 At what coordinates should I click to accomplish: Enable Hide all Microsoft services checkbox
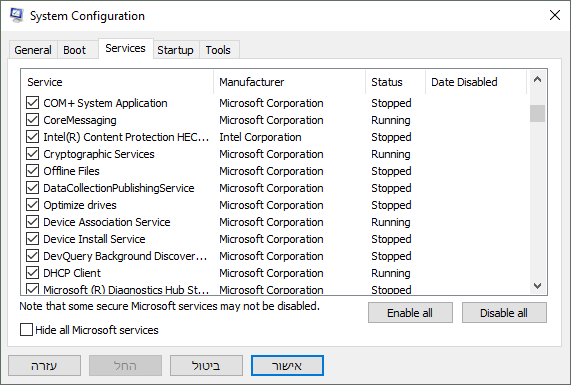[26, 330]
